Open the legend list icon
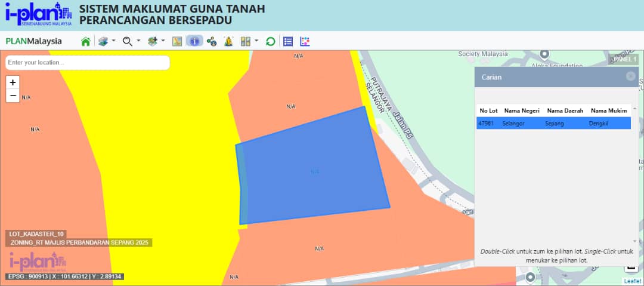Viewport: 644px width, 286px height. pyautogui.click(x=288, y=41)
